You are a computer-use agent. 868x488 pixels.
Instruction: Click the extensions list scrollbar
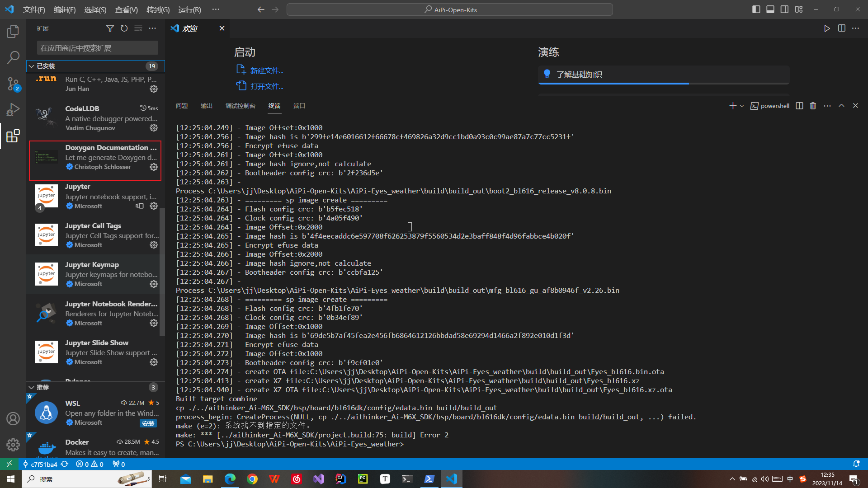(x=162, y=271)
